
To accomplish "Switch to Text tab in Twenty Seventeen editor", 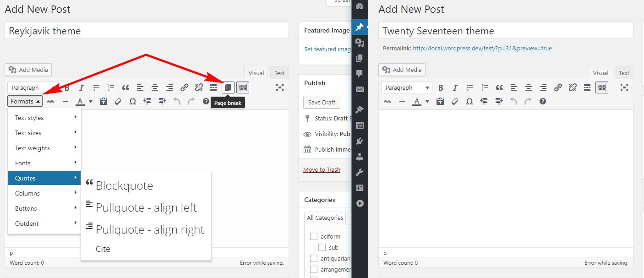I will [x=624, y=73].
